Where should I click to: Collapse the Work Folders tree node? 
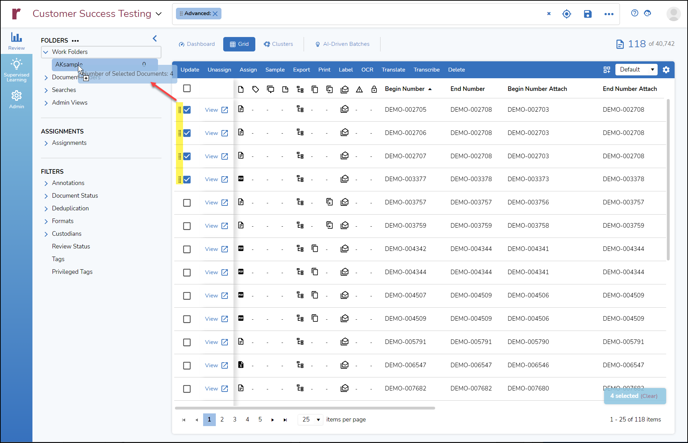(46, 52)
